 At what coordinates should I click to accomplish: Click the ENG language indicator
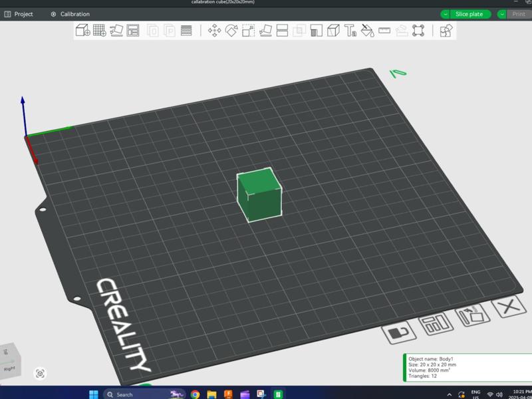475,392
